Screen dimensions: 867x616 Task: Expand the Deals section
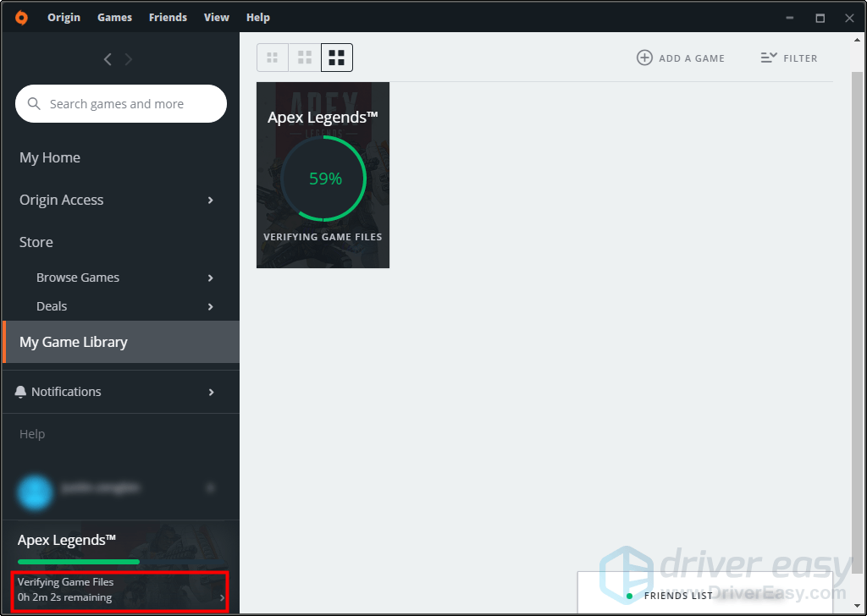(210, 306)
